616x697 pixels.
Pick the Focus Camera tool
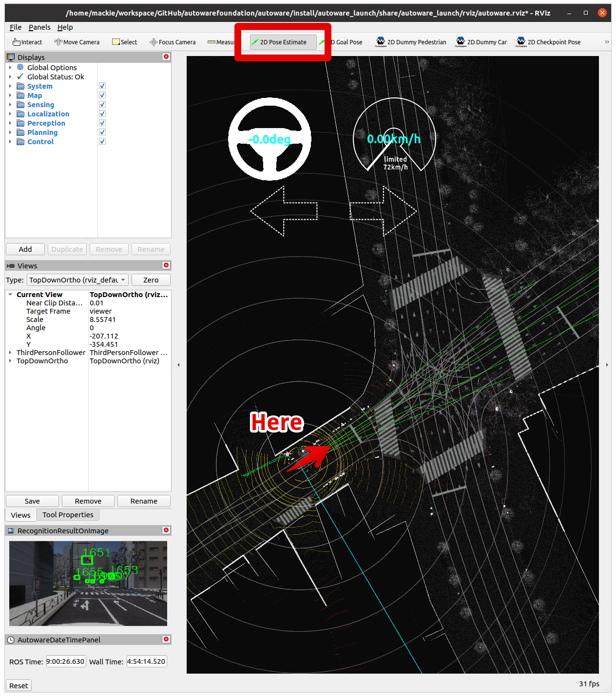click(173, 42)
